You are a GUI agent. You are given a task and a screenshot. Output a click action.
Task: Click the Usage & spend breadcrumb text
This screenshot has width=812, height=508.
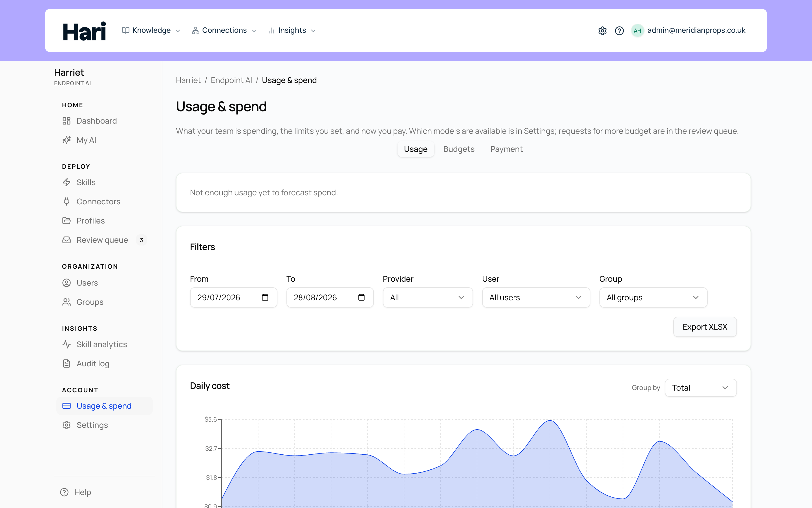pyautogui.click(x=289, y=80)
